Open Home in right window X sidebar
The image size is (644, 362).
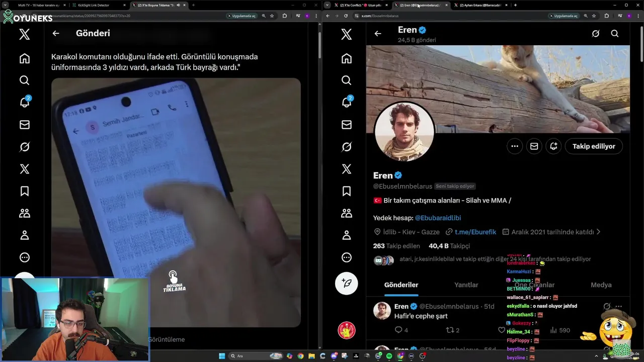pyautogui.click(x=346, y=58)
